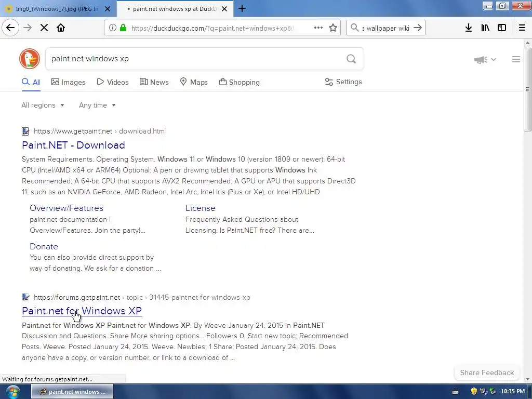Click the forums.getpaint.net result favicon
This screenshot has width=532, height=399.
pos(25,298)
